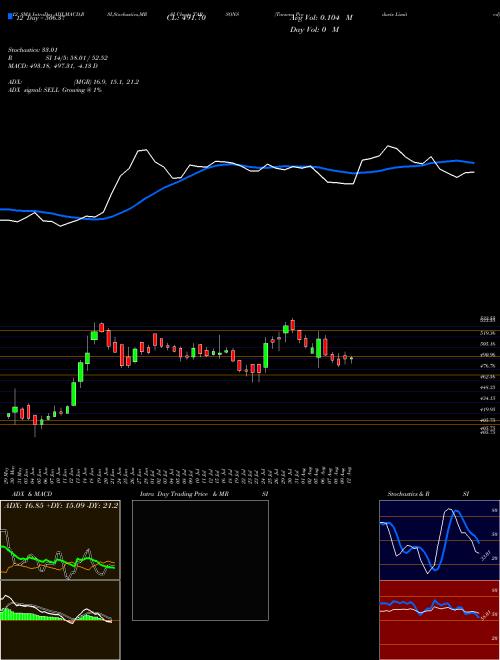Click the 519.36 price axis label
Viewport: 500px width, 660px height.
(487, 333)
